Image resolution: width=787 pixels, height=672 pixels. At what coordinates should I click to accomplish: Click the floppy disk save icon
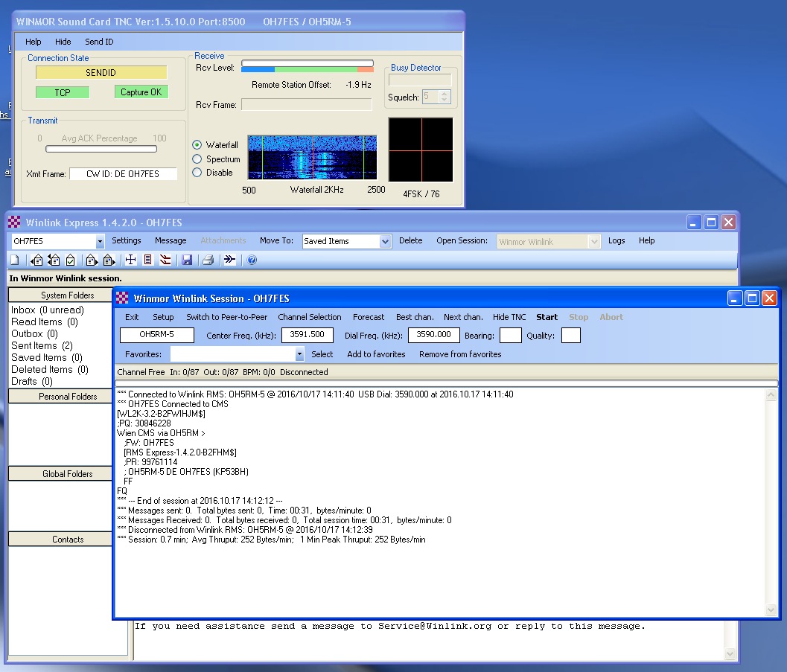187,260
